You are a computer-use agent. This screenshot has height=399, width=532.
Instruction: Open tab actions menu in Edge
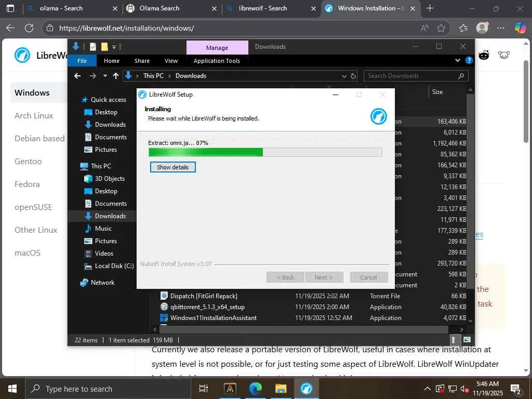[10, 8]
